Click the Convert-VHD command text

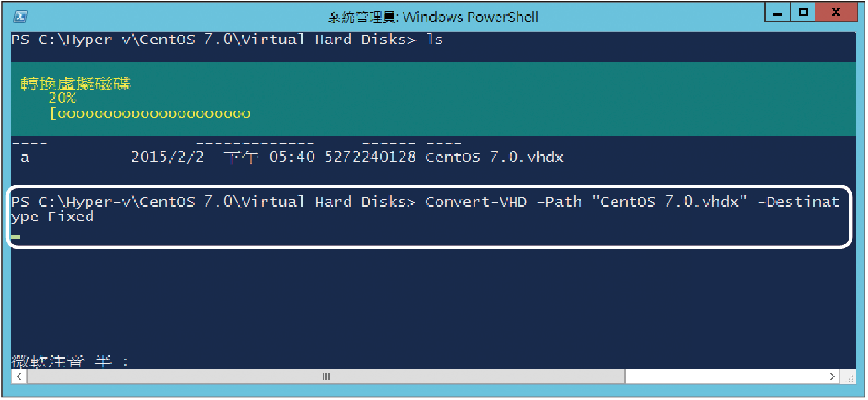476,202
